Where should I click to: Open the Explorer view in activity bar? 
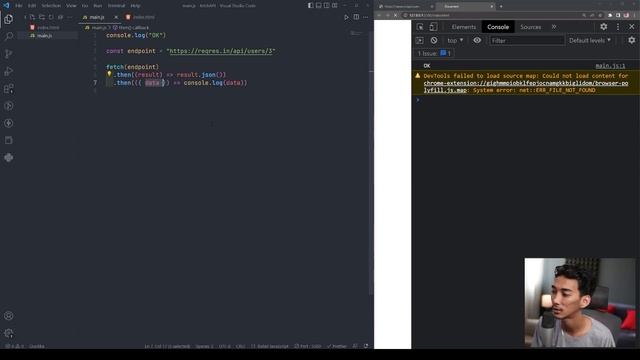click(x=9, y=19)
